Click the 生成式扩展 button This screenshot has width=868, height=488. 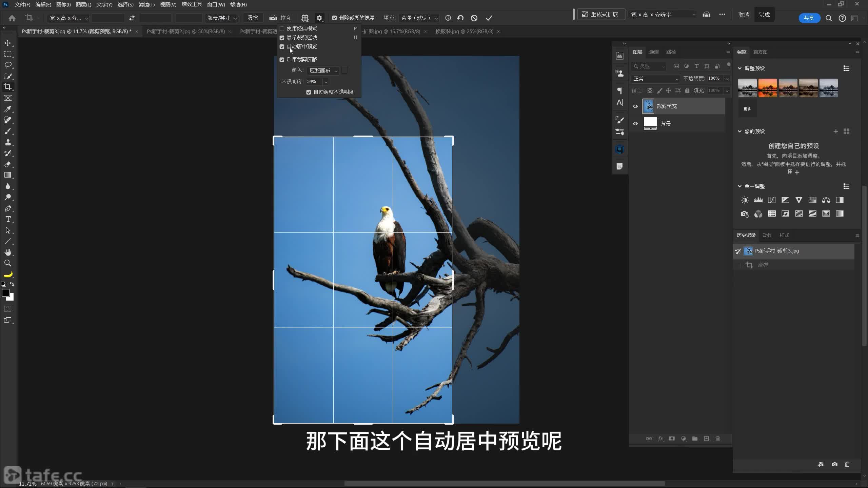pyautogui.click(x=600, y=15)
